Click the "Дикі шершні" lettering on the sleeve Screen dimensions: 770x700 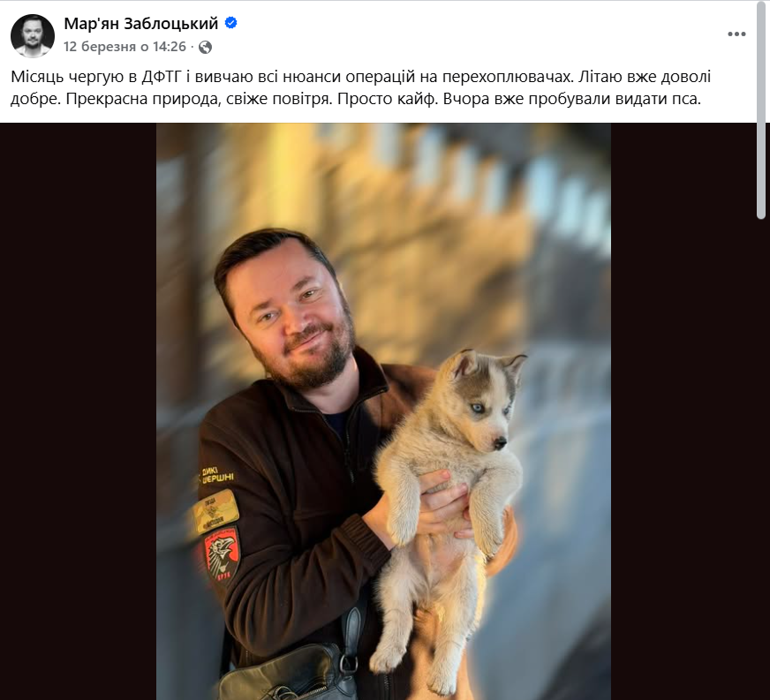(217, 475)
